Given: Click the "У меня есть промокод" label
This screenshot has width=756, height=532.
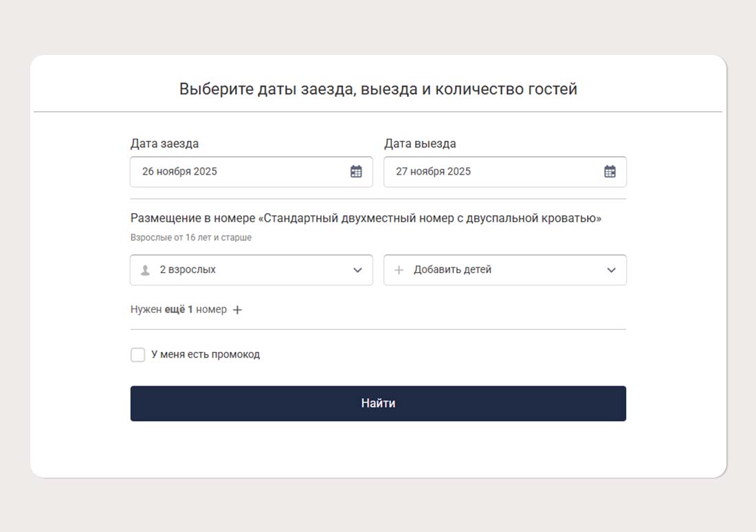Looking at the screenshot, I should pyautogui.click(x=205, y=355).
